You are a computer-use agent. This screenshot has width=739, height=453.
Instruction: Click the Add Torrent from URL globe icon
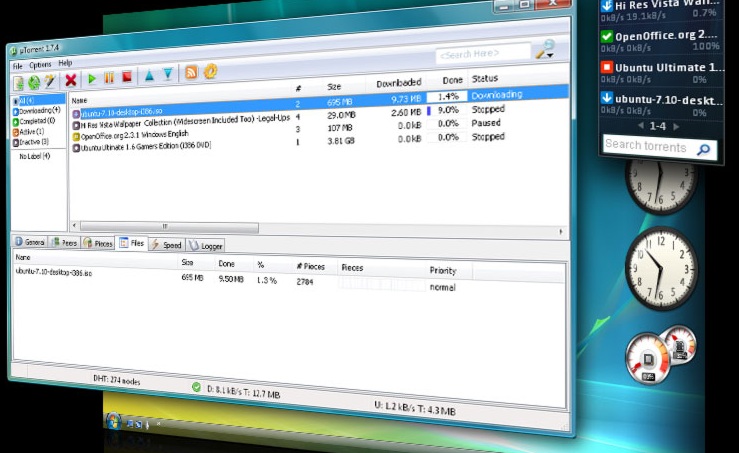[x=34, y=82]
